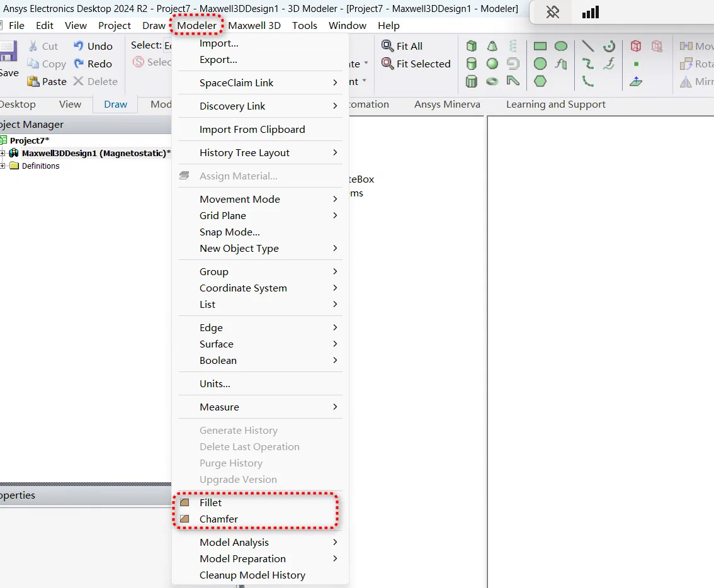Select the Draw Cone tool icon
The height and width of the screenshot is (588, 714).
coord(492,46)
